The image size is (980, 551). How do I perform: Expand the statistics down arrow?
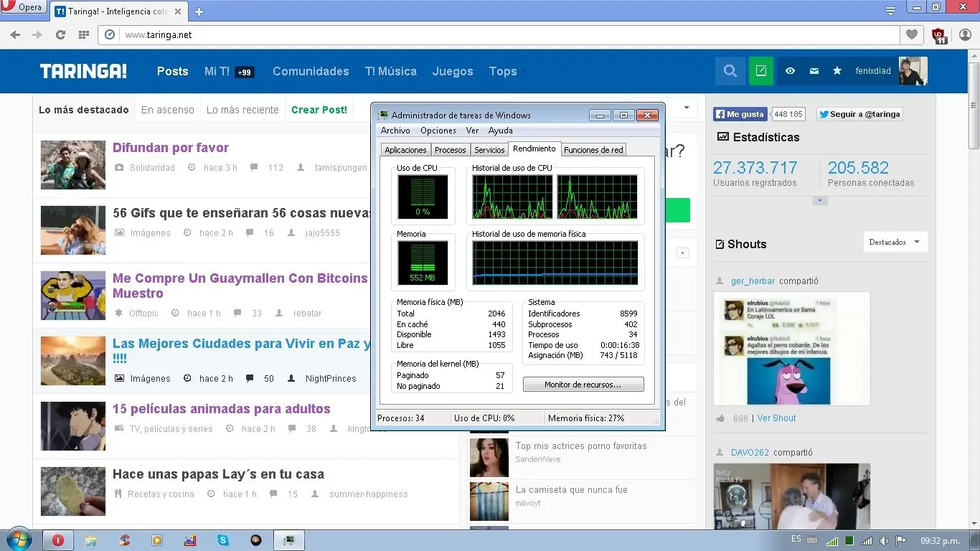tap(820, 201)
